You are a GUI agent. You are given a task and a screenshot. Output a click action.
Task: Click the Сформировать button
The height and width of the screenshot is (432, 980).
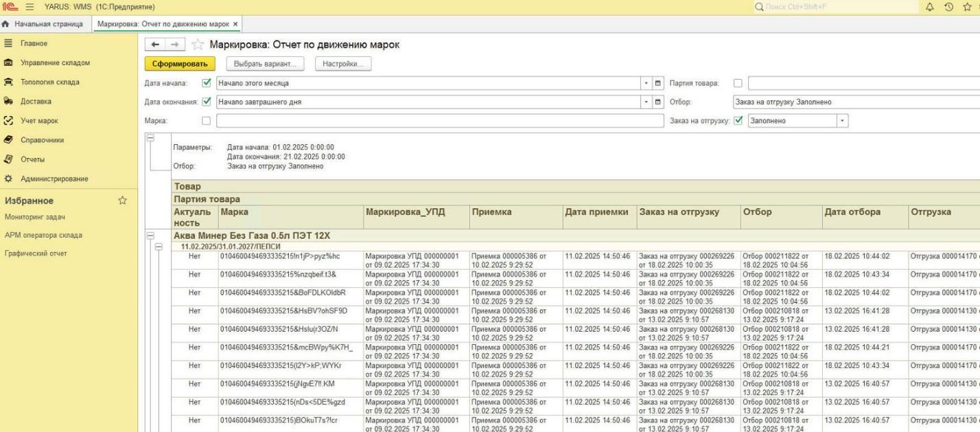tap(180, 64)
